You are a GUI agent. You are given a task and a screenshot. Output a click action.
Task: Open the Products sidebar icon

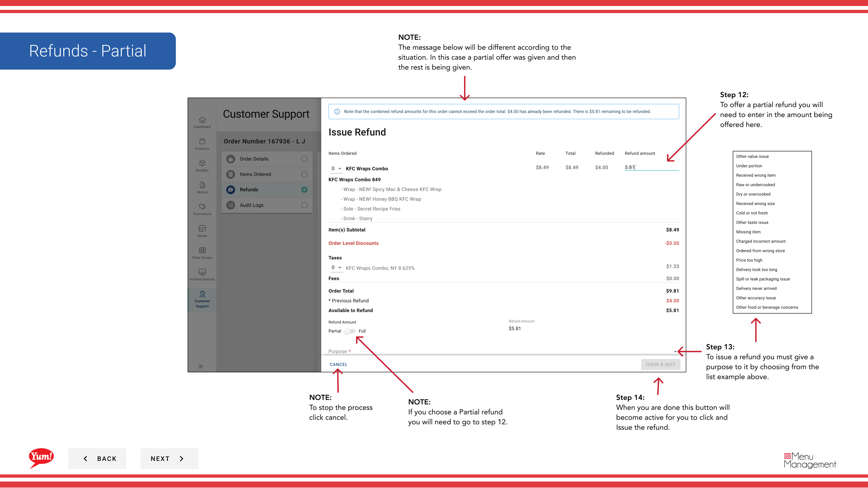(202, 141)
